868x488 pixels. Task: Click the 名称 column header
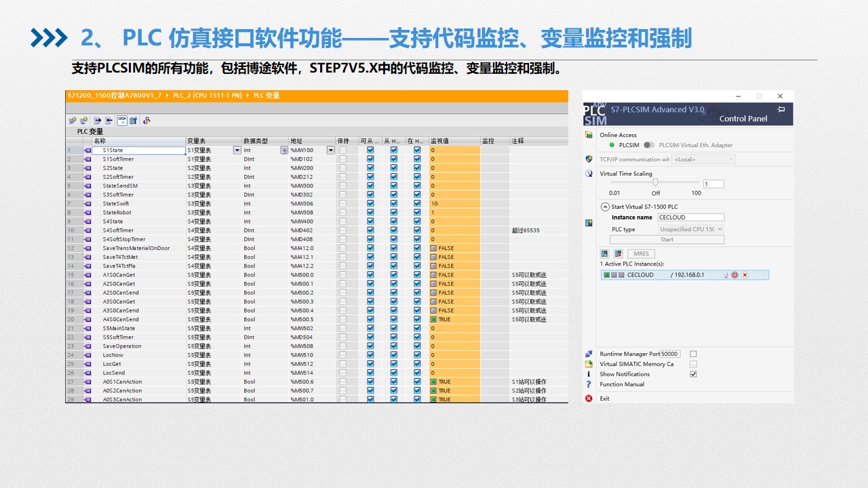pyautogui.click(x=138, y=141)
